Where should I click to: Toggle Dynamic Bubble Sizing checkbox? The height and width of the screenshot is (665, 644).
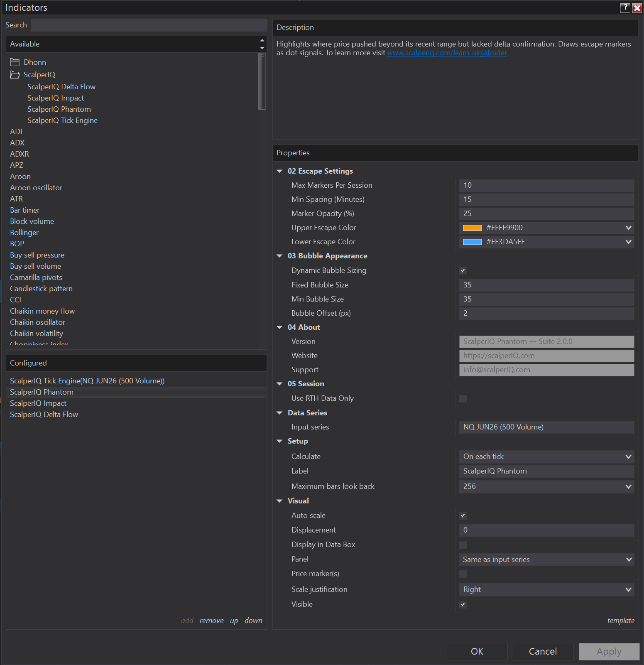point(463,271)
